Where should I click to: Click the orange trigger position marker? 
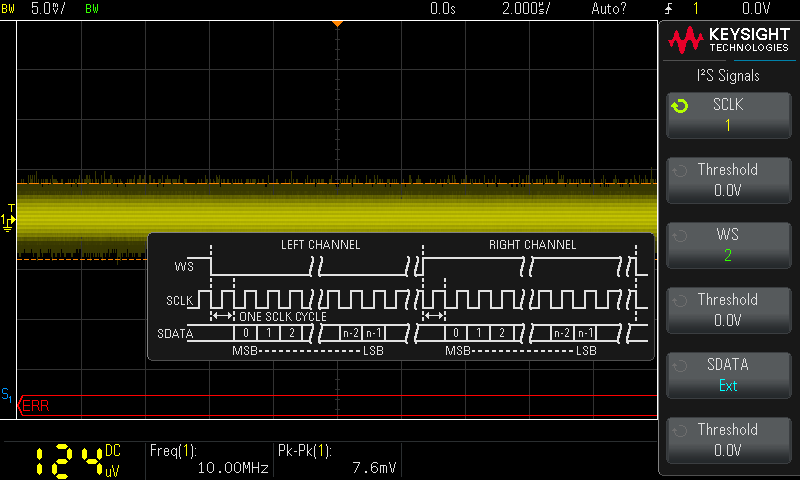click(x=337, y=22)
